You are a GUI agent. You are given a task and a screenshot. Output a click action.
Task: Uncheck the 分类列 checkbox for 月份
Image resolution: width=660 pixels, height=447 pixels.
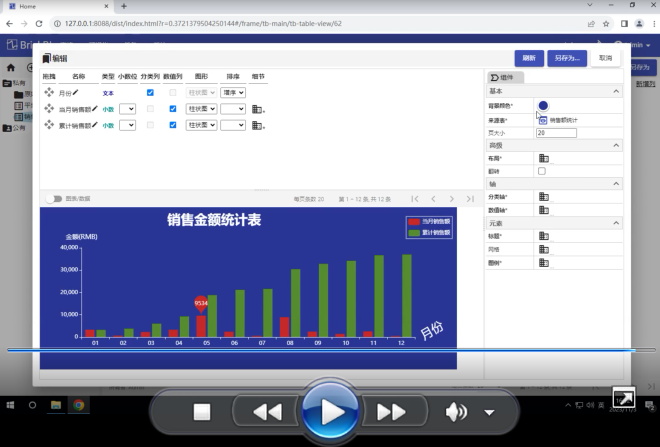(150, 92)
